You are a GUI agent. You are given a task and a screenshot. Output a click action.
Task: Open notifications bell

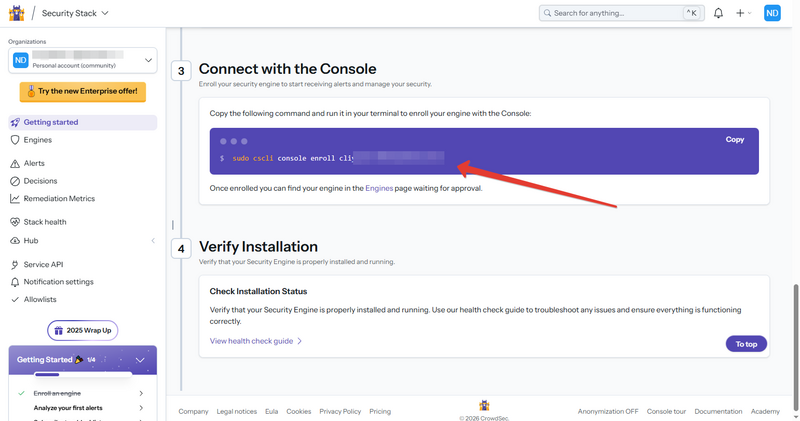tap(718, 13)
